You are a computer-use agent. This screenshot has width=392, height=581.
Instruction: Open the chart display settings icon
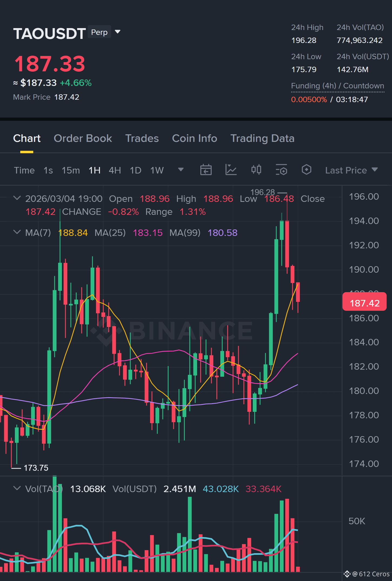(281, 170)
